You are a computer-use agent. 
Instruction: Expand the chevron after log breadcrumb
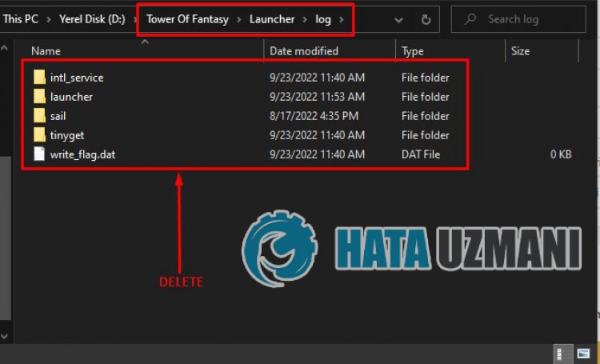341,19
